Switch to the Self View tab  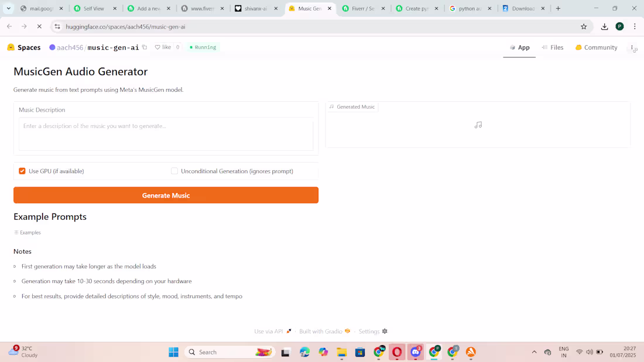click(x=94, y=8)
